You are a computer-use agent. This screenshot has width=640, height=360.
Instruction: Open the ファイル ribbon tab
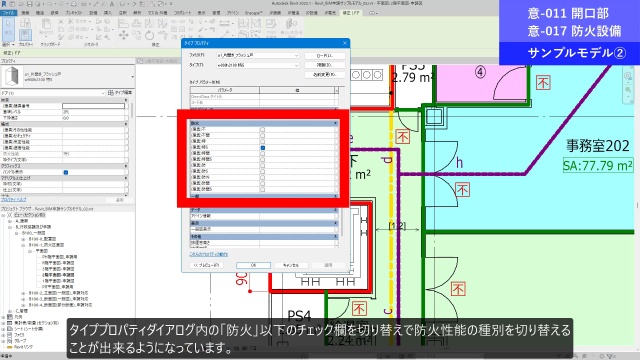coord(8,13)
